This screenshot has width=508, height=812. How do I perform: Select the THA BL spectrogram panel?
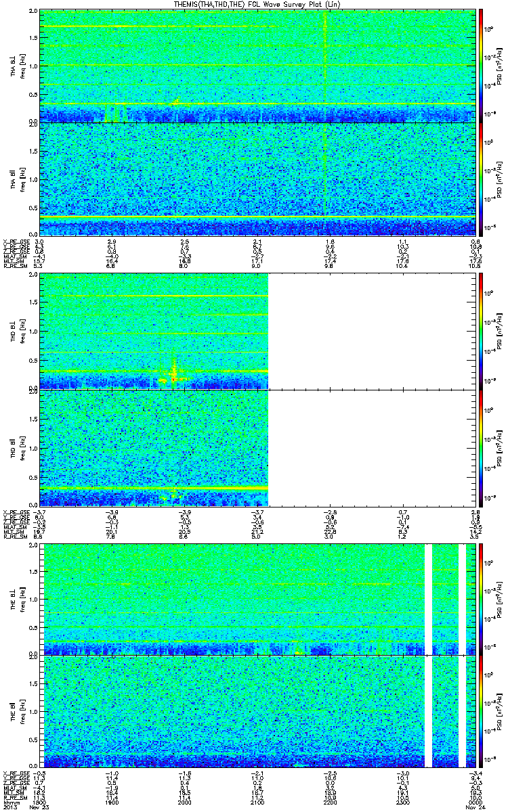click(257, 66)
